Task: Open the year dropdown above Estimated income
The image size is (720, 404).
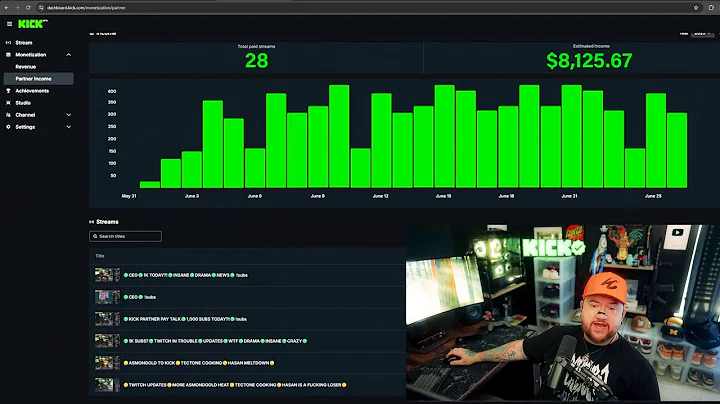Action: click(702, 34)
